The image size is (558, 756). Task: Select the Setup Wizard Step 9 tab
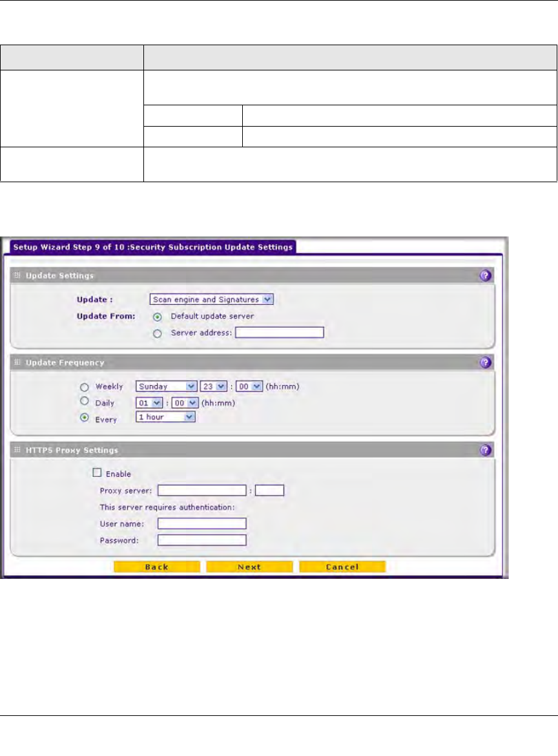pos(153,247)
